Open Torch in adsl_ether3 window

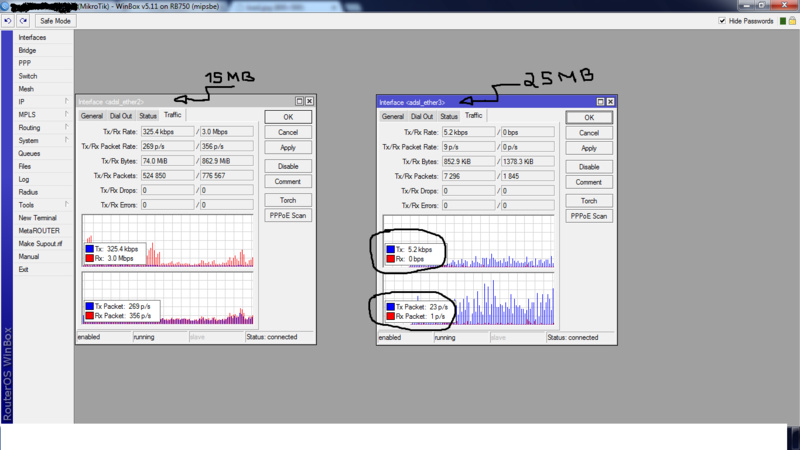pos(589,201)
